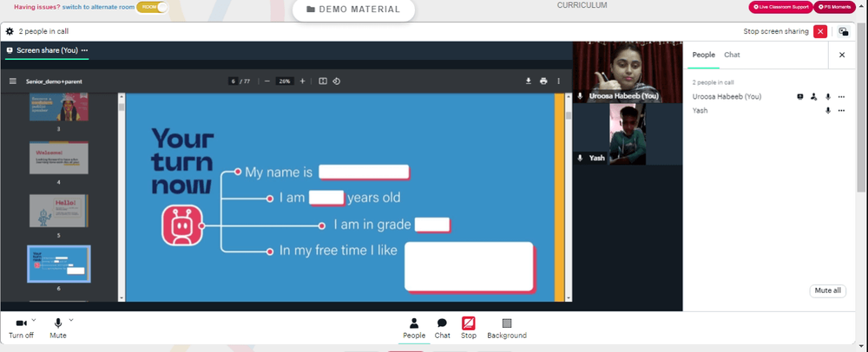Open call settings gear icon
The image size is (868, 352).
[x=10, y=31]
